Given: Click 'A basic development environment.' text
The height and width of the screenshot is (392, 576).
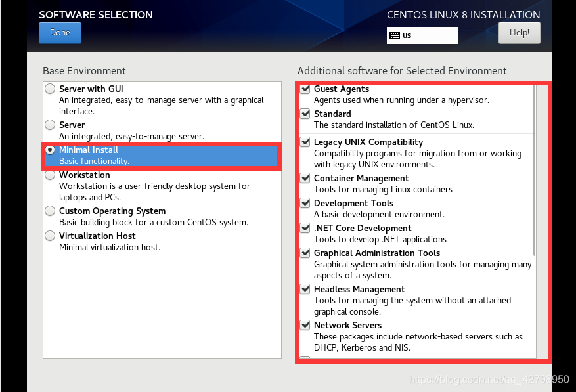Looking at the screenshot, I should click(x=379, y=215).
